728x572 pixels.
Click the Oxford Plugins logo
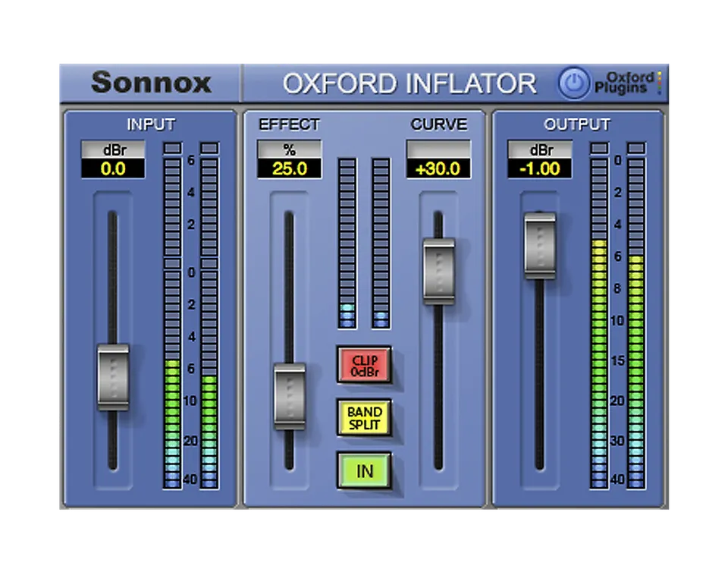click(x=629, y=83)
